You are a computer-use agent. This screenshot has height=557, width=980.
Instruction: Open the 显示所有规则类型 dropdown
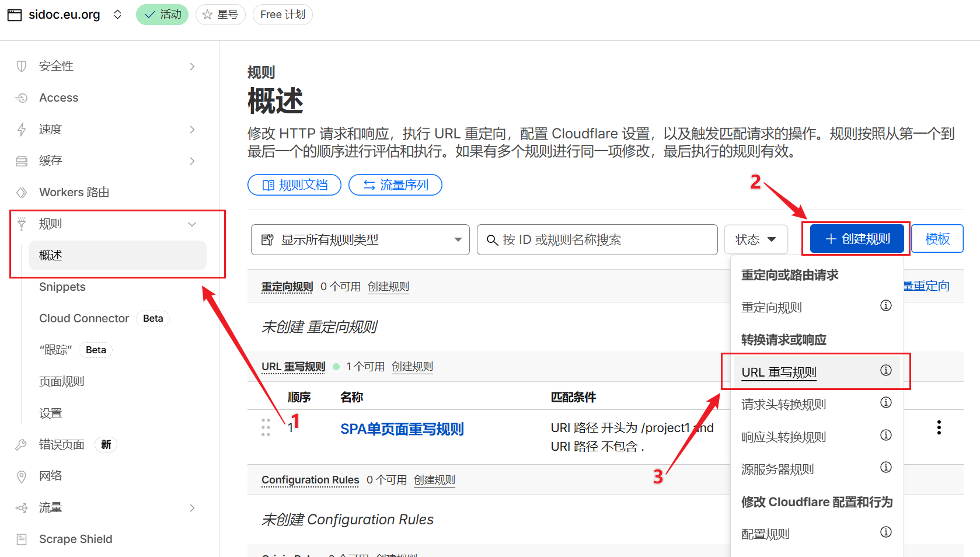[x=360, y=240]
